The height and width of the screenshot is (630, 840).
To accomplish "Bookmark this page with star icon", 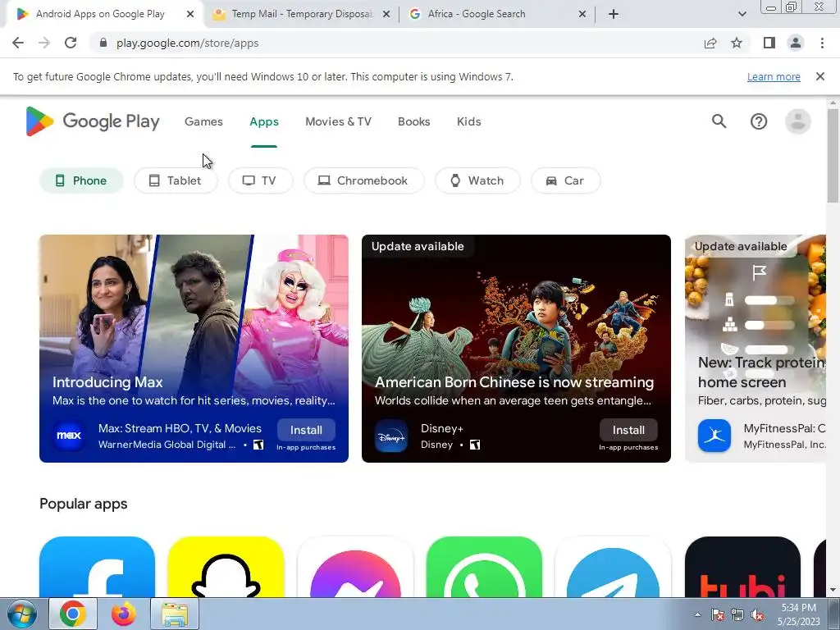I will [737, 43].
